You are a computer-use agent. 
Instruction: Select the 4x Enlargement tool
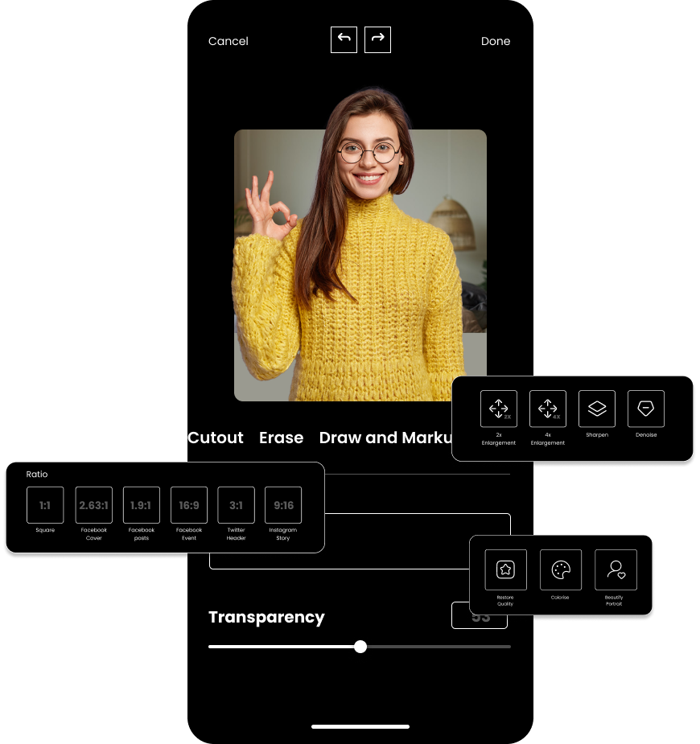tap(548, 409)
